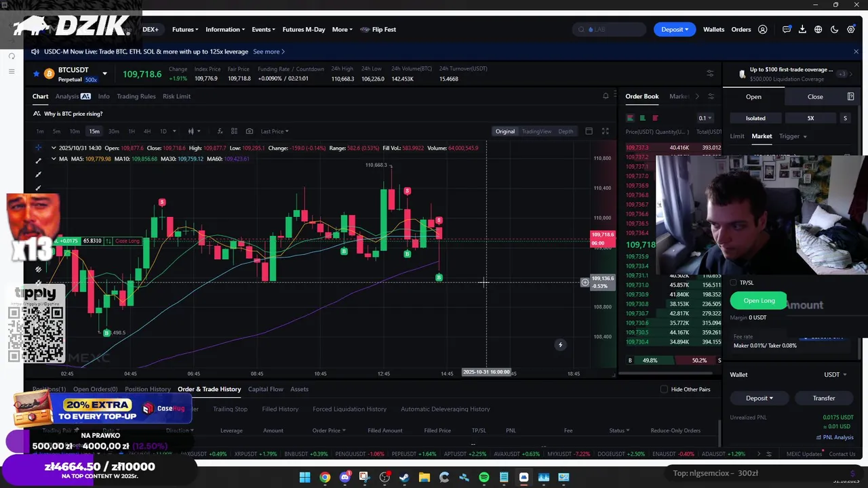The width and height of the screenshot is (868, 488).
Task: Open the Futures menu
Action: [184, 30]
